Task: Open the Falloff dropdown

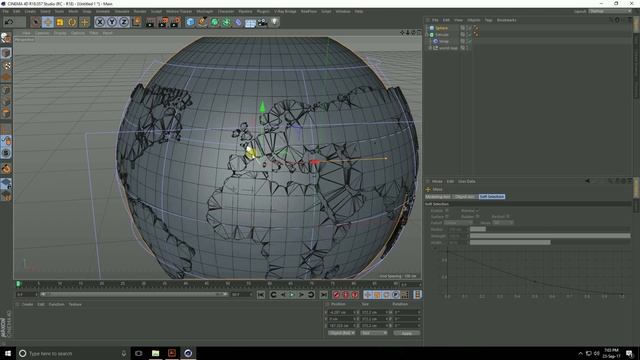Action: (458, 223)
